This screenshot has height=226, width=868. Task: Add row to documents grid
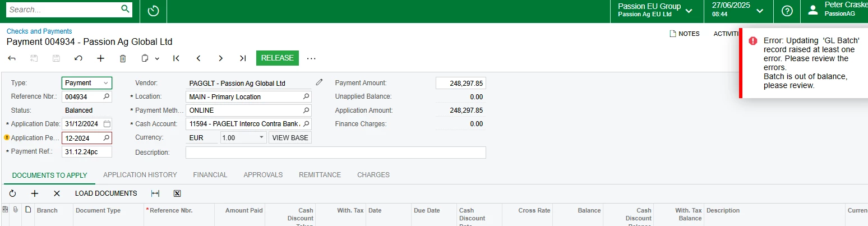click(x=35, y=193)
